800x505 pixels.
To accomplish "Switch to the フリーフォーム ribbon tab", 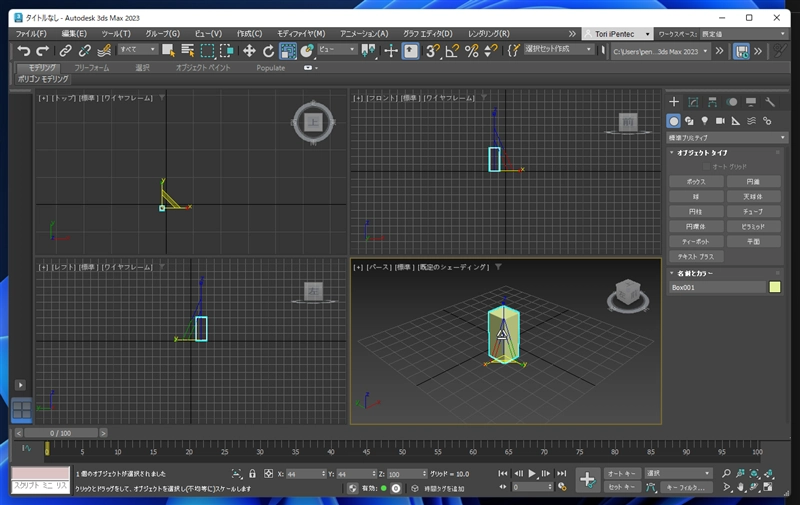I will [91, 68].
